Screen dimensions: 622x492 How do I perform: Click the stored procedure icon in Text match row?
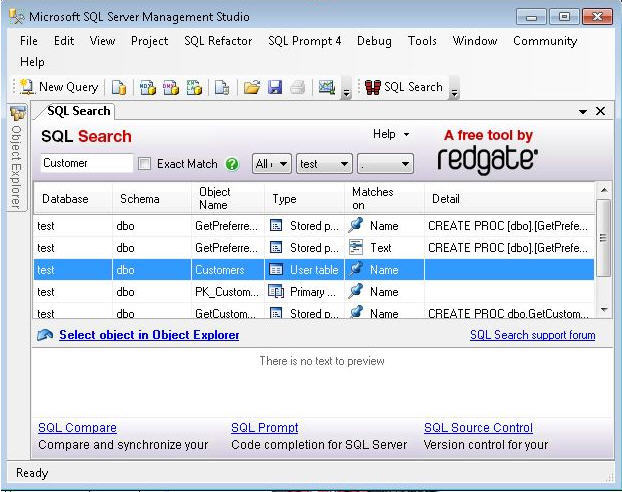pos(276,248)
